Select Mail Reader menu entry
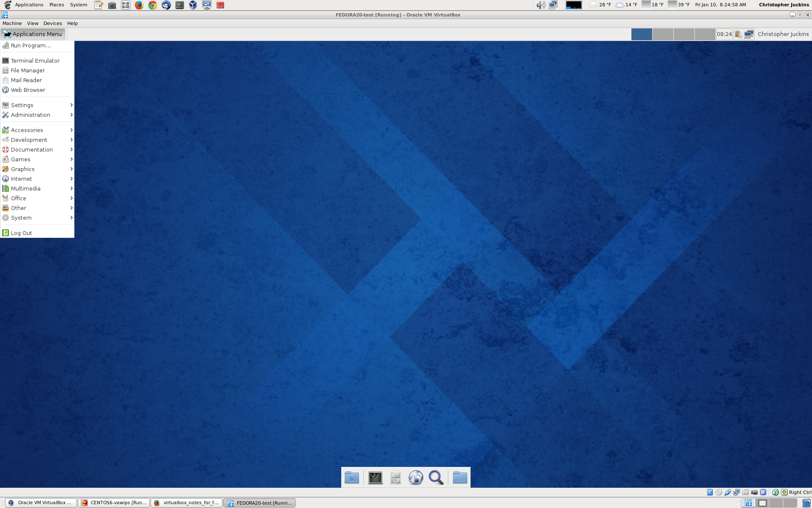The height and width of the screenshot is (508, 812). 37,80
